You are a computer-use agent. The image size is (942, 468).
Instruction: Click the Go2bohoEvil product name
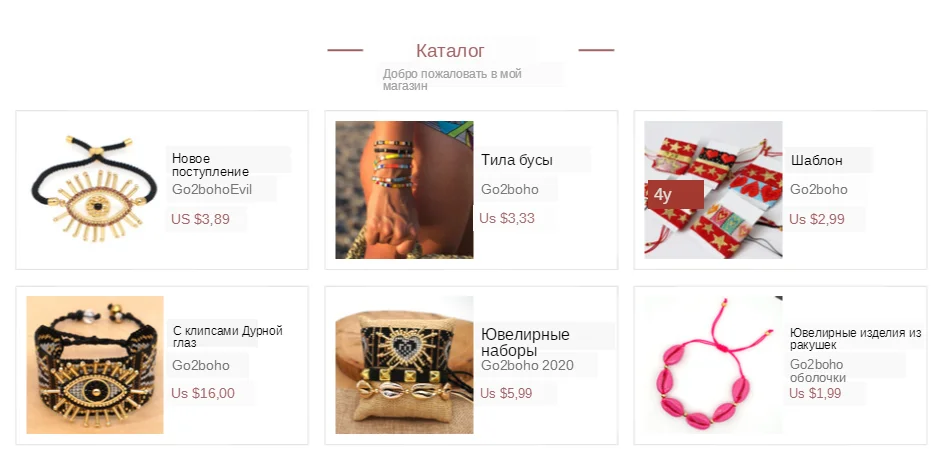pos(212,190)
